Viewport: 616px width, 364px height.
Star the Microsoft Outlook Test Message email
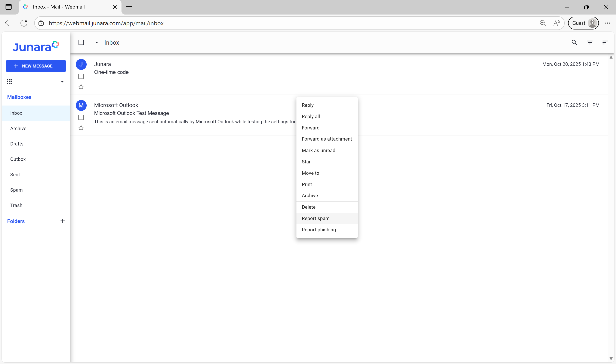pyautogui.click(x=81, y=128)
